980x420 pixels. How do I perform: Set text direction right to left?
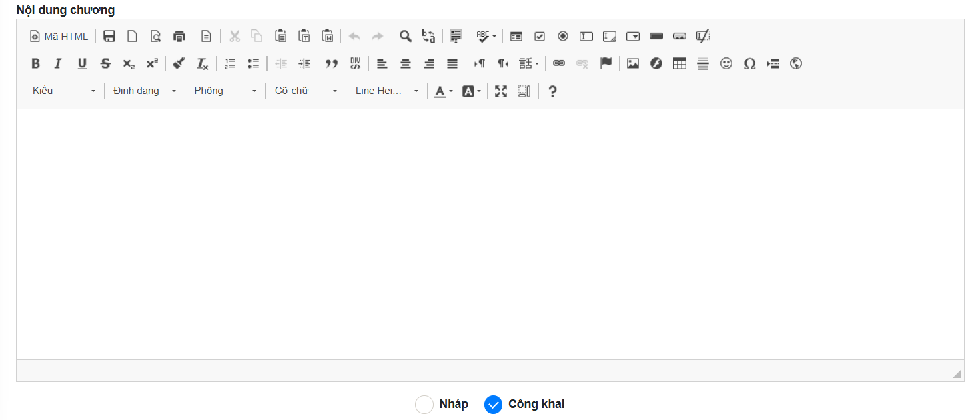click(503, 63)
